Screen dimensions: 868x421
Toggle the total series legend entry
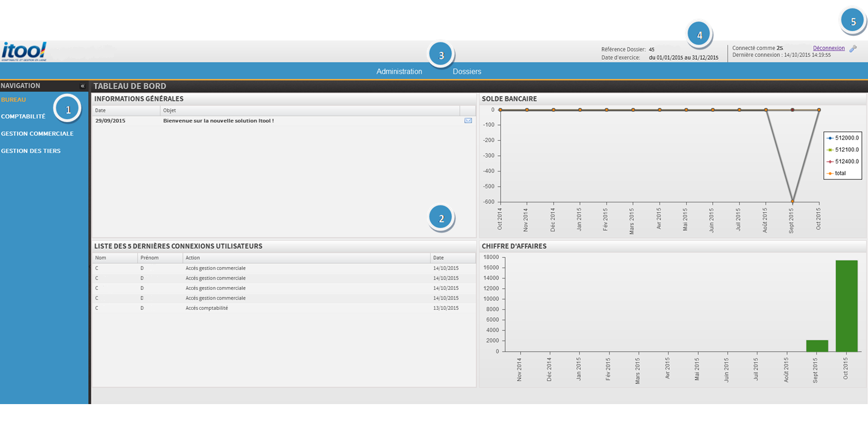[839, 173]
